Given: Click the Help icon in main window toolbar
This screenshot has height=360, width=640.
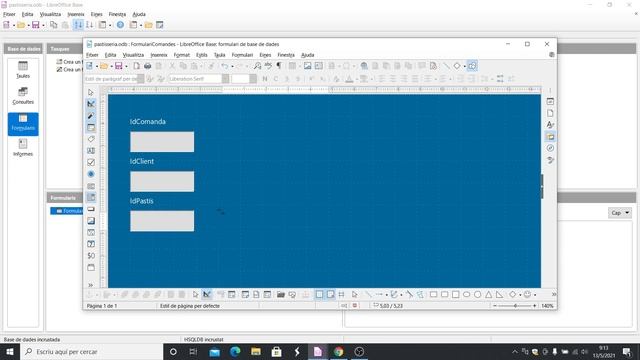Looking at the screenshot, I should 120,25.
